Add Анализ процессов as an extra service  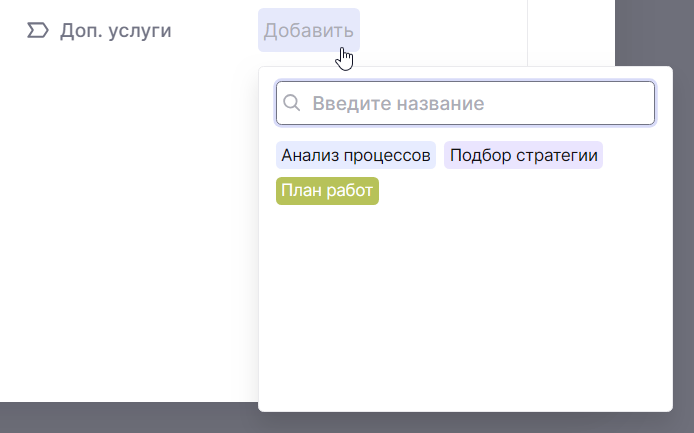point(355,155)
